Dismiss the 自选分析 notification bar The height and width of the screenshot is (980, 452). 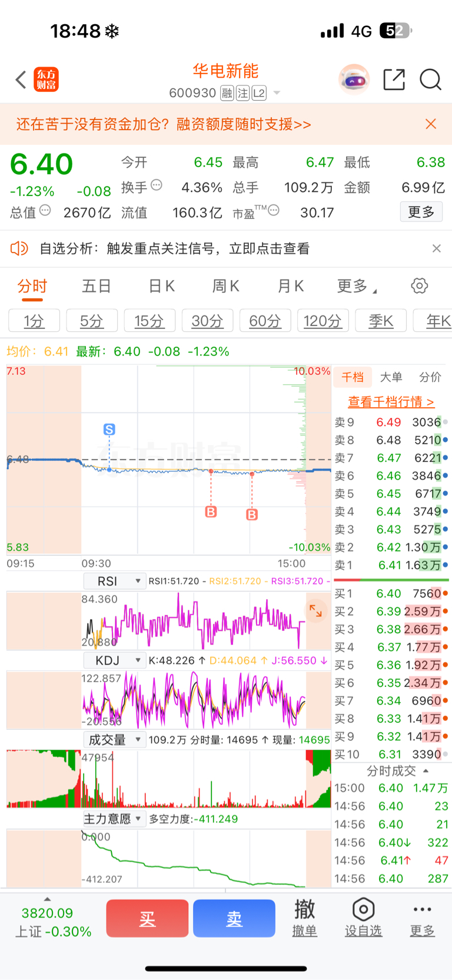pyautogui.click(x=436, y=248)
